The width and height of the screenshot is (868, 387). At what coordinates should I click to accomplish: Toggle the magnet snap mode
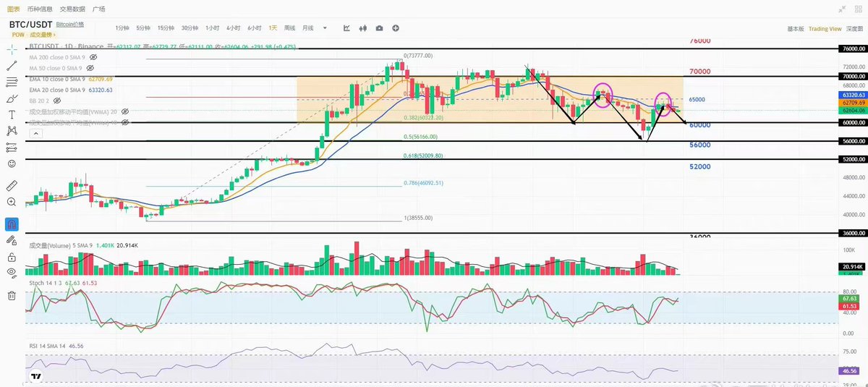(x=12, y=224)
